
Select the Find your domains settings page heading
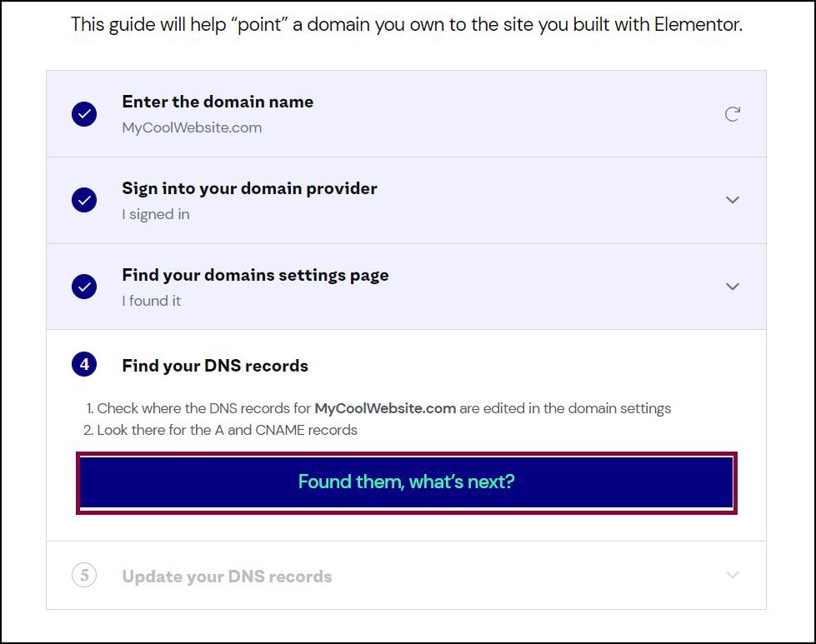(255, 275)
